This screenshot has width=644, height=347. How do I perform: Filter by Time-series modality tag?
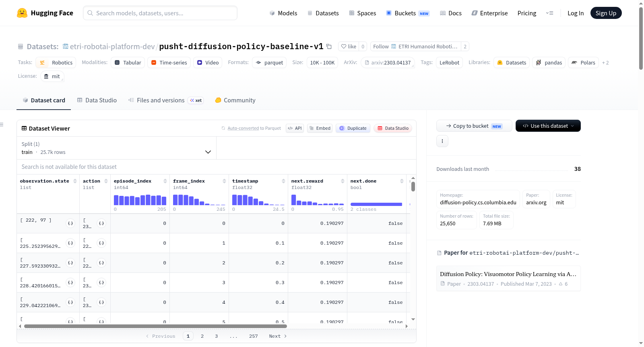169,62
